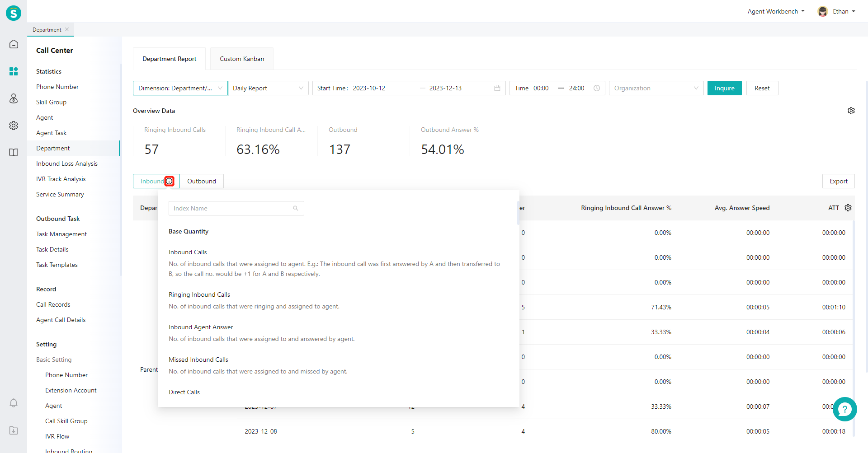Open Task Templates in sidebar
Viewport: 868px width, 453px height.
(57, 265)
